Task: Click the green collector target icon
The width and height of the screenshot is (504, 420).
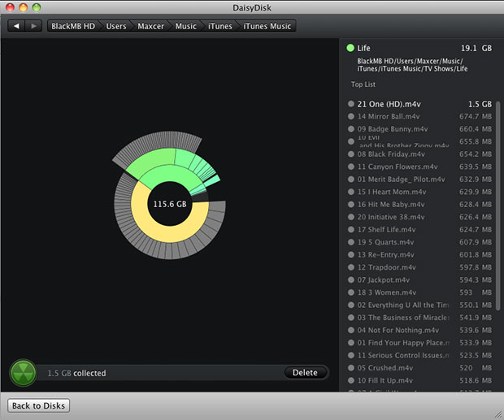Action: pos(23,373)
